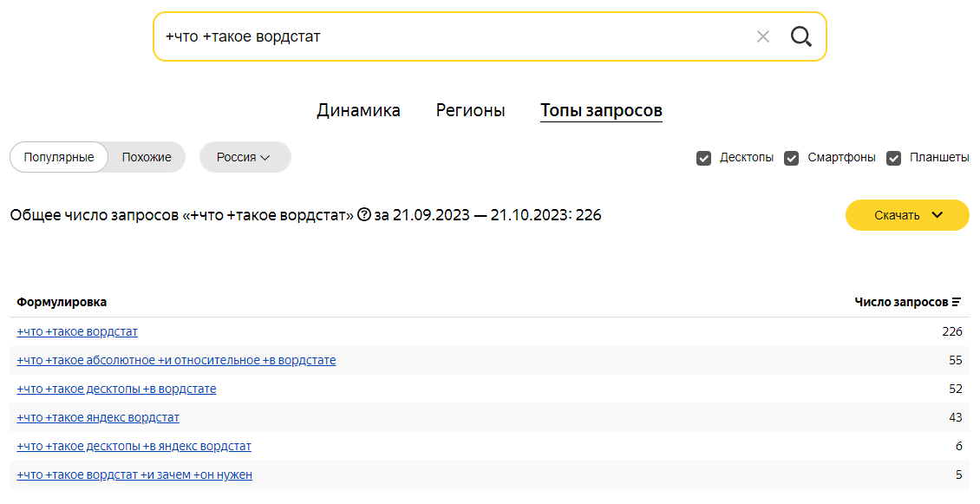Click the magnifying glass search icon
980x504 pixels.
800,37
